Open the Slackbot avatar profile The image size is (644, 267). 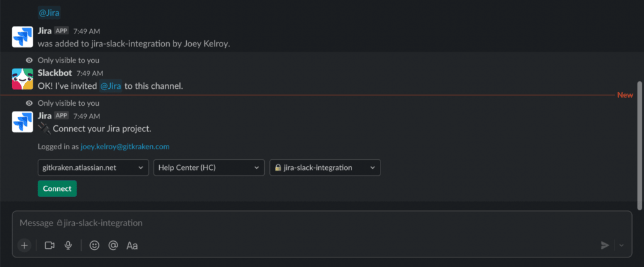point(22,79)
